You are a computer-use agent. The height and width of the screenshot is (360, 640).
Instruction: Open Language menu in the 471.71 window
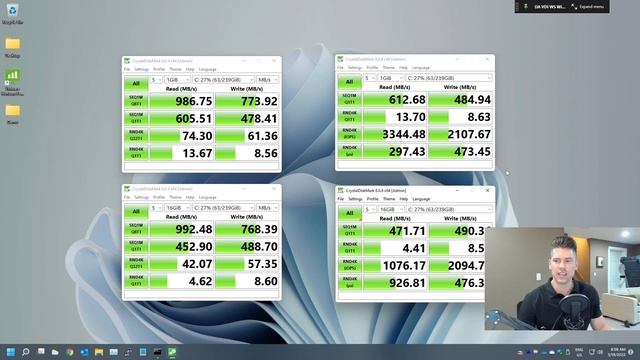421,199
